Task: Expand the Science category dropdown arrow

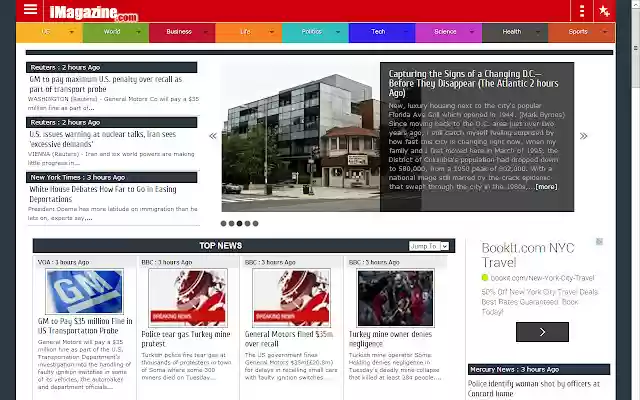Action: click(471, 32)
